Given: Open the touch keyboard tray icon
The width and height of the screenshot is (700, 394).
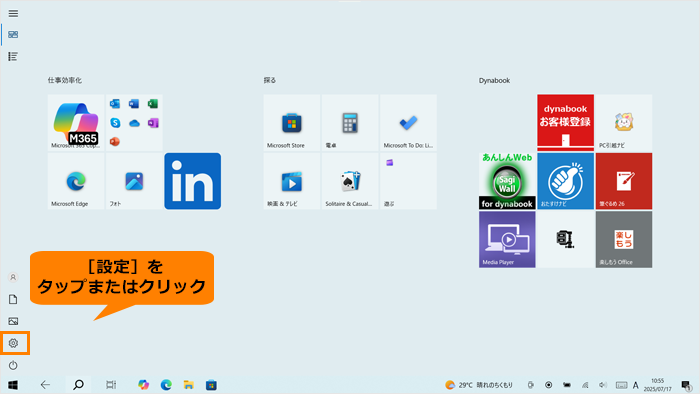Looking at the screenshot, I should 621,385.
